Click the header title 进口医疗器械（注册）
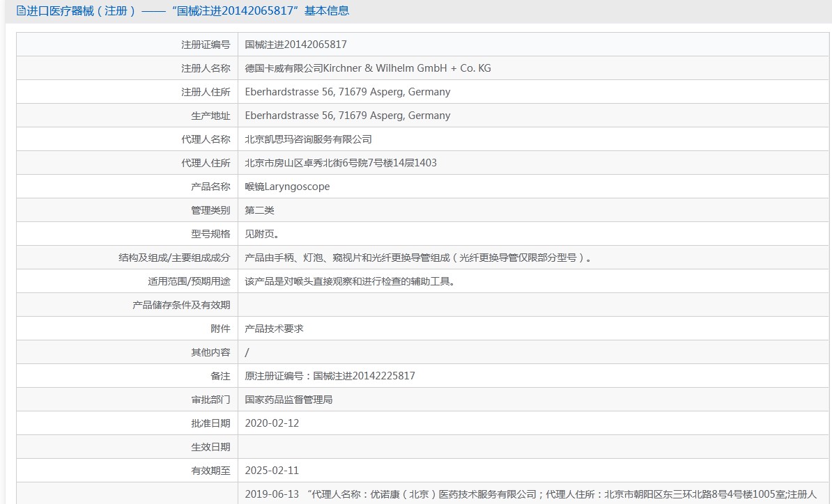The width and height of the screenshot is (832, 504). [x=82, y=10]
